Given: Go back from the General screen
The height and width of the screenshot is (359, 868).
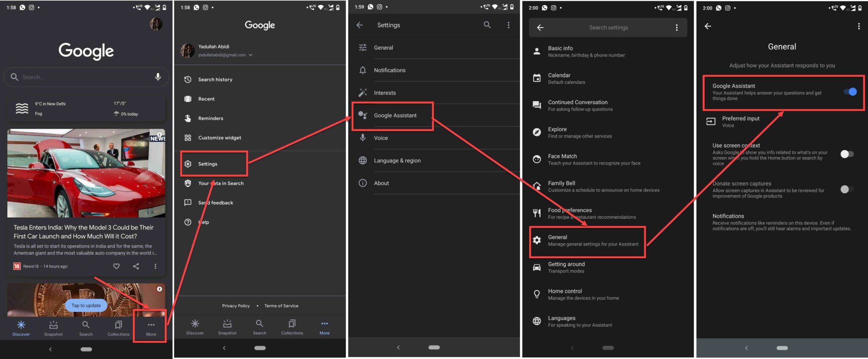Looking at the screenshot, I should [x=707, y=26].
